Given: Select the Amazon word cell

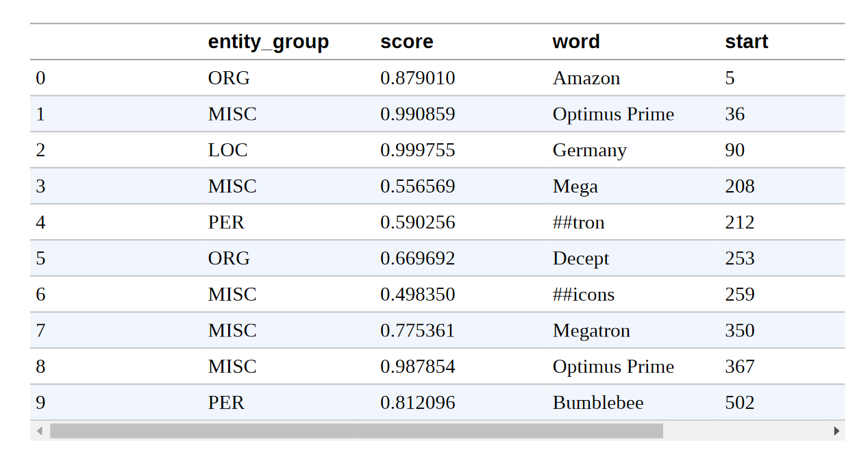Looking at the screenshot, I should (586, 78).
